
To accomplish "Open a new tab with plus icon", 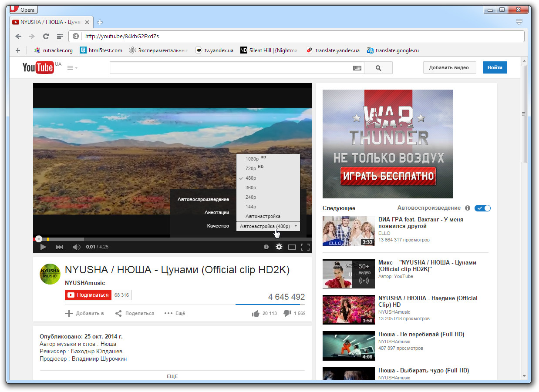I will pos(100,22).
